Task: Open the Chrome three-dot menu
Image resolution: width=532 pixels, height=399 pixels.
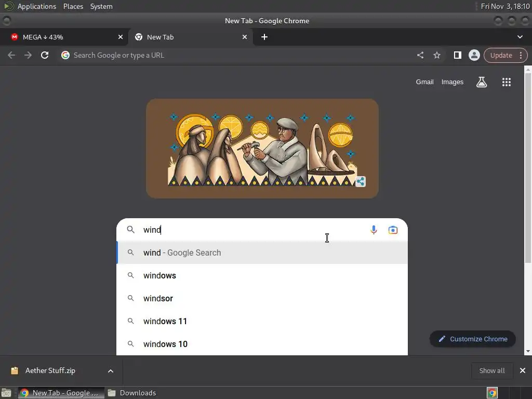Action: tap(521, 55)
